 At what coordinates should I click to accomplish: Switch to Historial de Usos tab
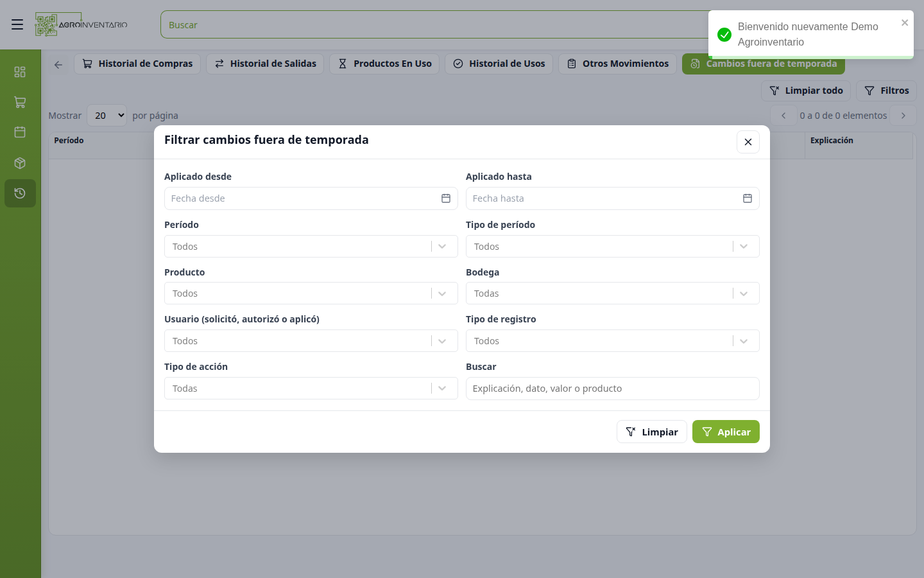(x=499, y=64)
